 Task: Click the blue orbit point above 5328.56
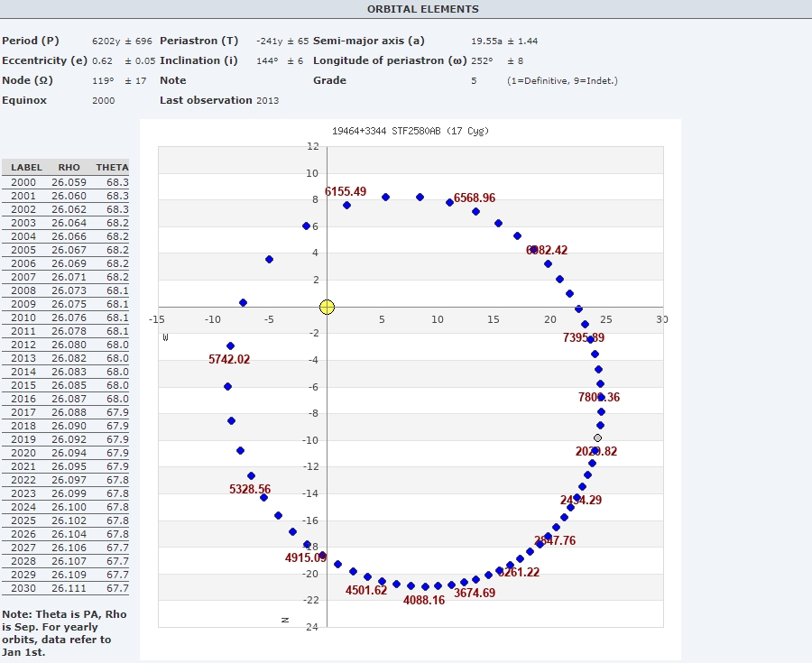coord(251,475)
